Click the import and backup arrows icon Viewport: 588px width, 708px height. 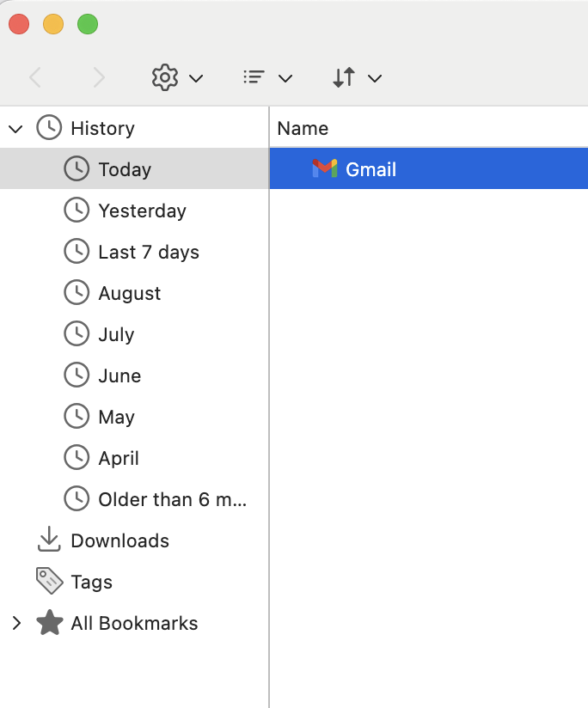[x=344, y=77]
